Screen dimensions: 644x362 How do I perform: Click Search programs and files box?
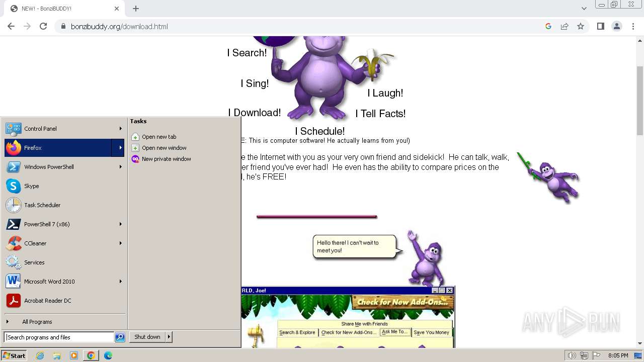point(59,337)
